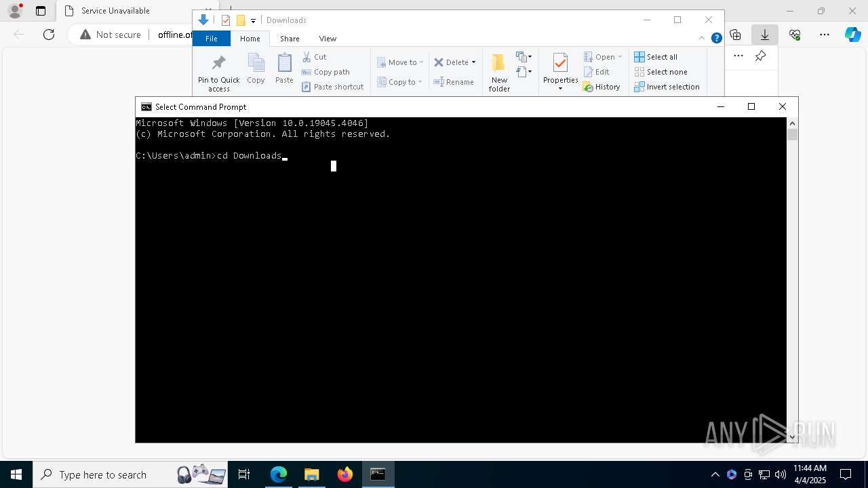Open File Explorer from the taskbar

[x=311, y=474]
